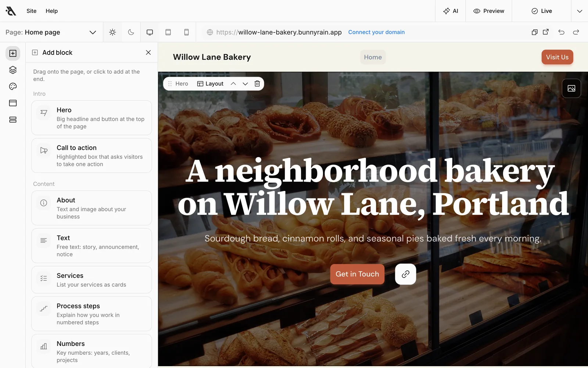This screenshot has height=368, width=588.
Task: Undo the last change
Action: click(x=561, y=32)
